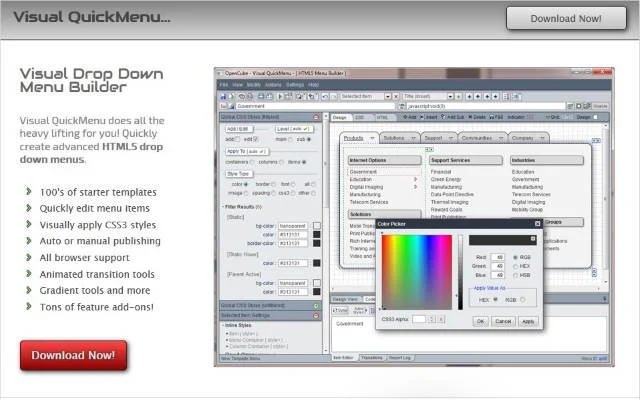Viewport: 640px width, 400px height.
Task: Expand the Communities menu arrow
Action: pyautogui.click(x=500, y=138)
